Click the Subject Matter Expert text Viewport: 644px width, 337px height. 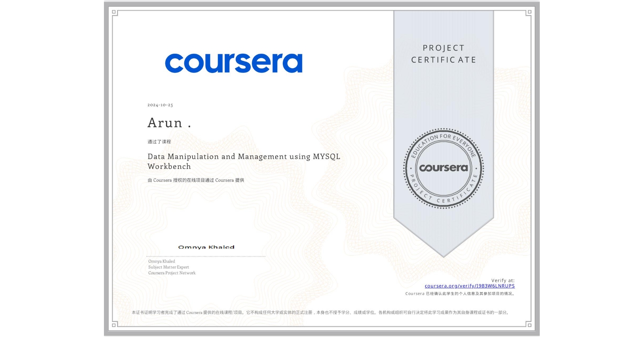[168, 267]
